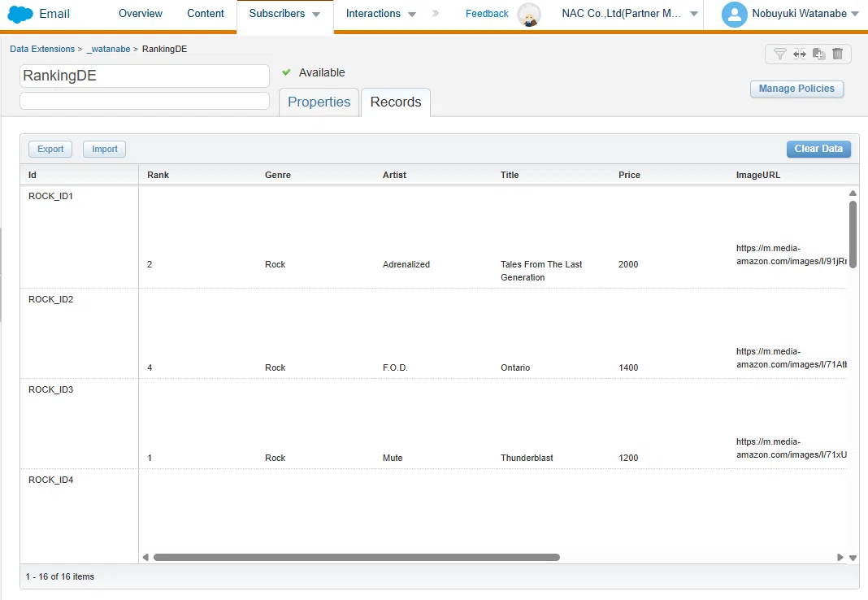Click the Rank column header

197,175
